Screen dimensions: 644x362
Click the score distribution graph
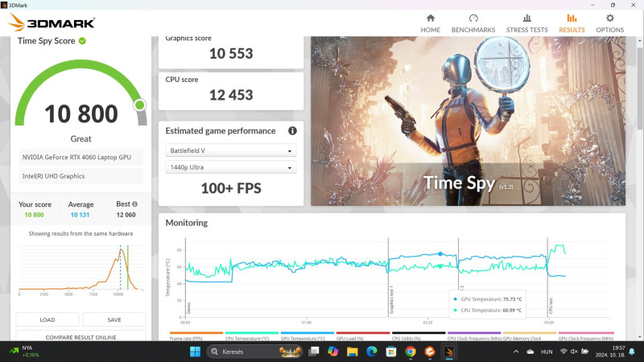(x=81, y=269)
